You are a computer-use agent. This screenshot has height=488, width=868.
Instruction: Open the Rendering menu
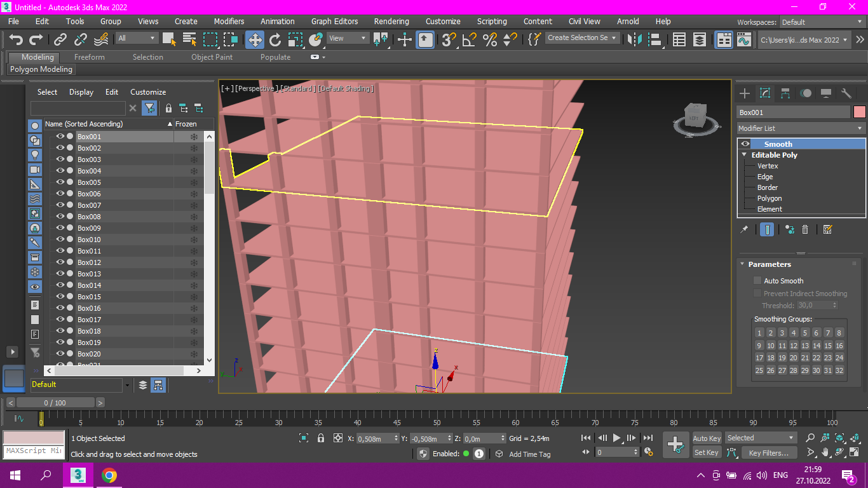tap(391, 21)
